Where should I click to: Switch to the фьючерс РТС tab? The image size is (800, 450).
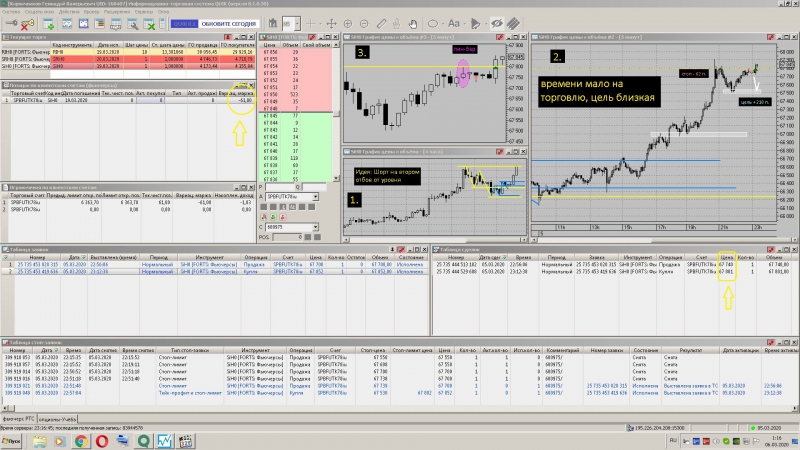pos(18,419)
